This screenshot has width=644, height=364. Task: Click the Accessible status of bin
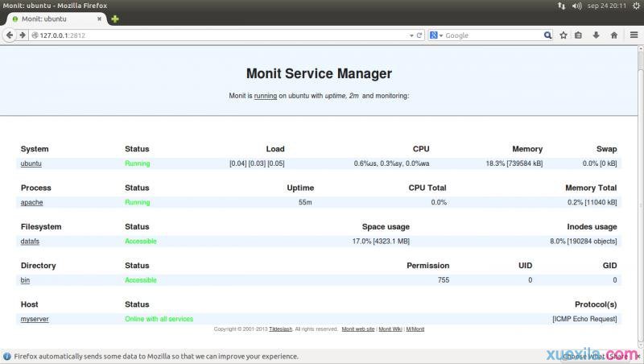140,280
